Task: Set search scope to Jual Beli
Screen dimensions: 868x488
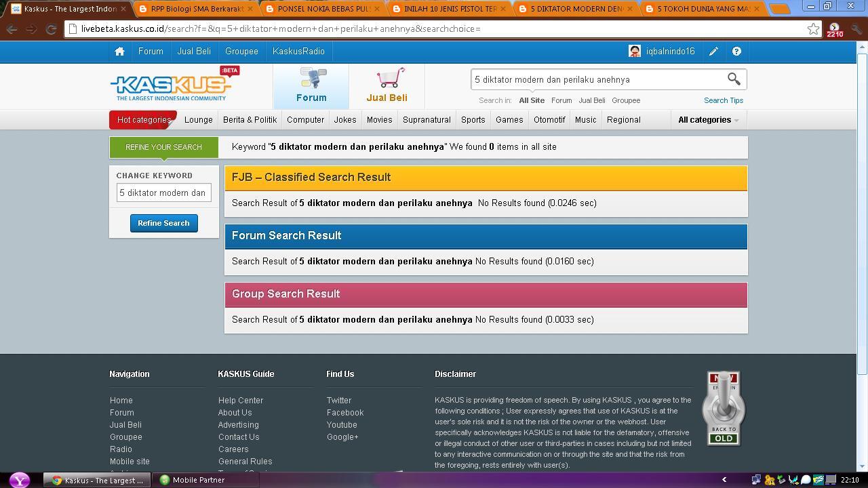Action: 592,100
